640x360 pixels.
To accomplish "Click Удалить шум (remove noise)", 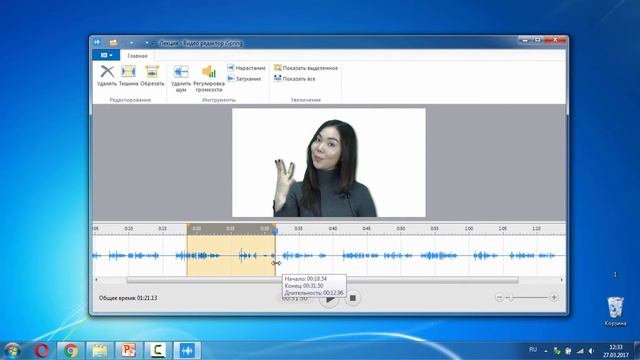I will [181, 78].
